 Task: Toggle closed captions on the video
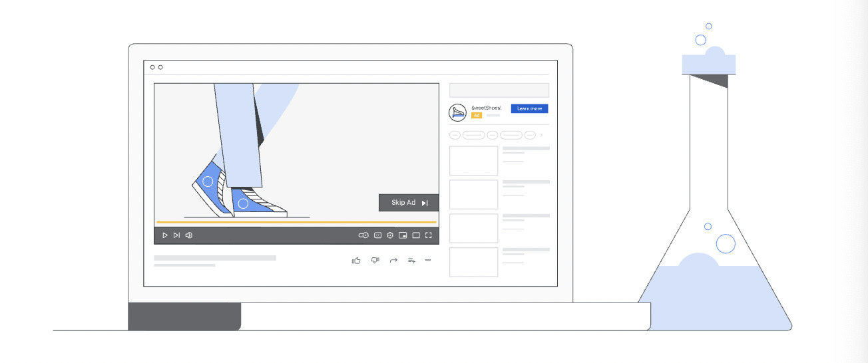click(377, 235)
